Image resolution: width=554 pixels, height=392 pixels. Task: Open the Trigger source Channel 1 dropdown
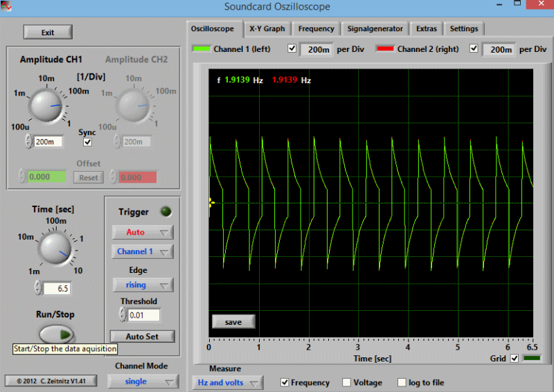click(x=143, y=251)
